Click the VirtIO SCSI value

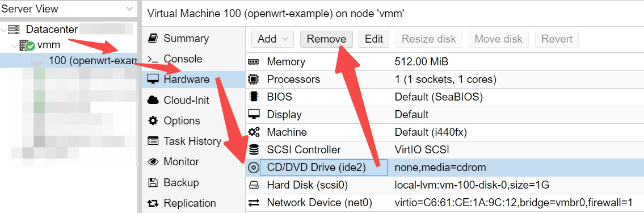[422, 150]
